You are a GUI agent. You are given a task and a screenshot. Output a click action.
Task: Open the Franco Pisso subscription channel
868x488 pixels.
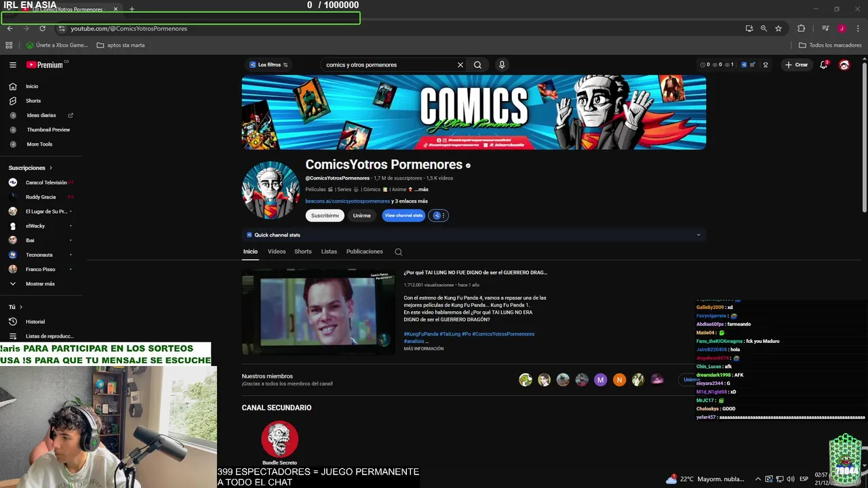click(x=41, y=269)
